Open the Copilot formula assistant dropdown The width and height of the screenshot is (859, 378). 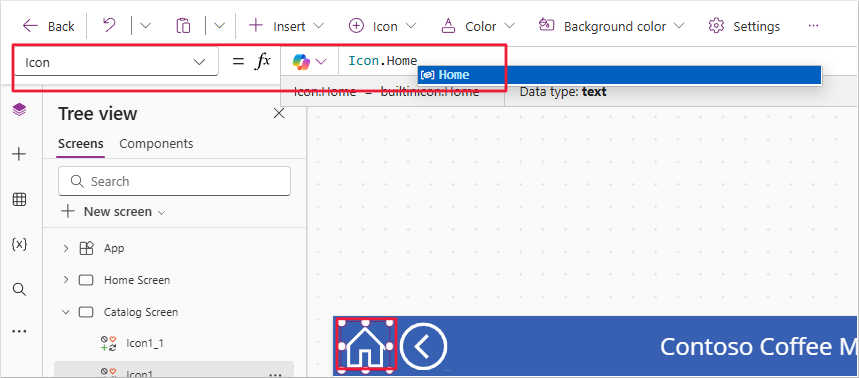(309, 61)
